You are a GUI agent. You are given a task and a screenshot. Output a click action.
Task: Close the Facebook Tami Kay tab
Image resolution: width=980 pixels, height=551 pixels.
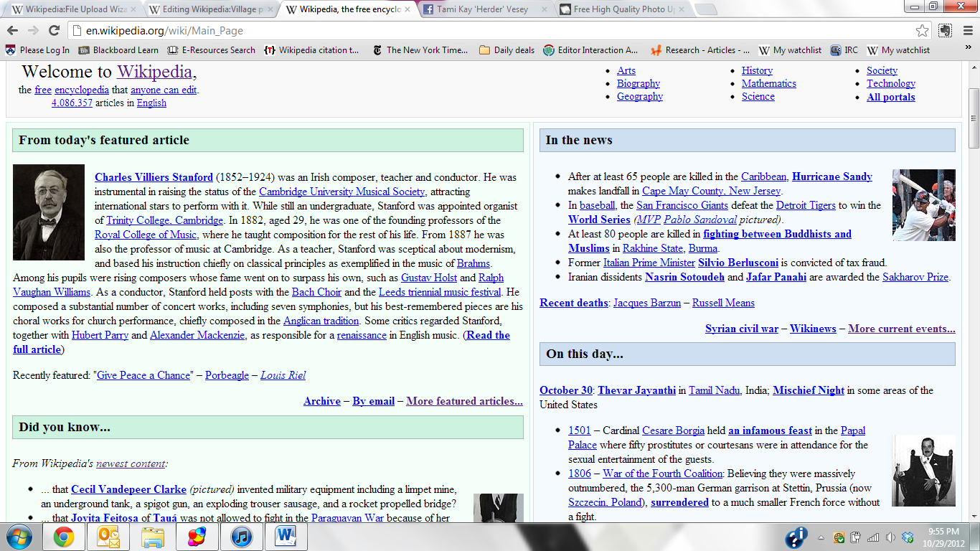tap(543, 10)
